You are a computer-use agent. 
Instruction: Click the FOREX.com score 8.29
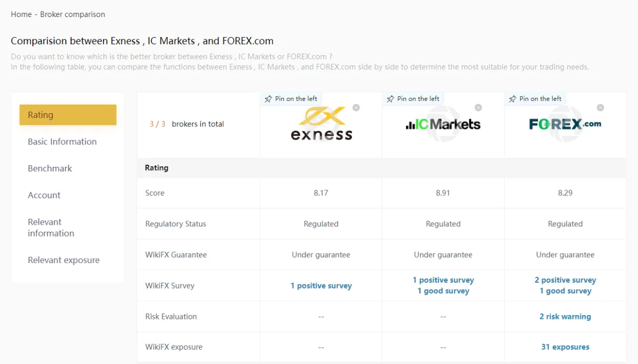click(565, 193)
